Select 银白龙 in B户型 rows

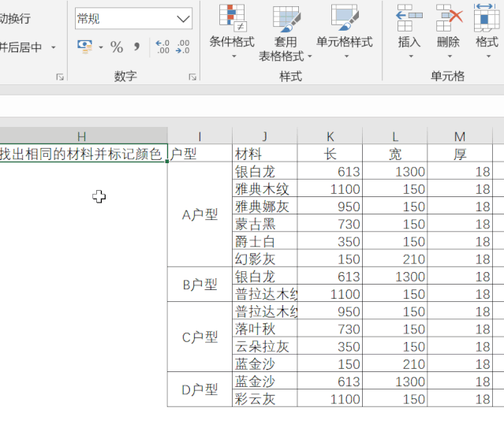click(x=265, y=276)
